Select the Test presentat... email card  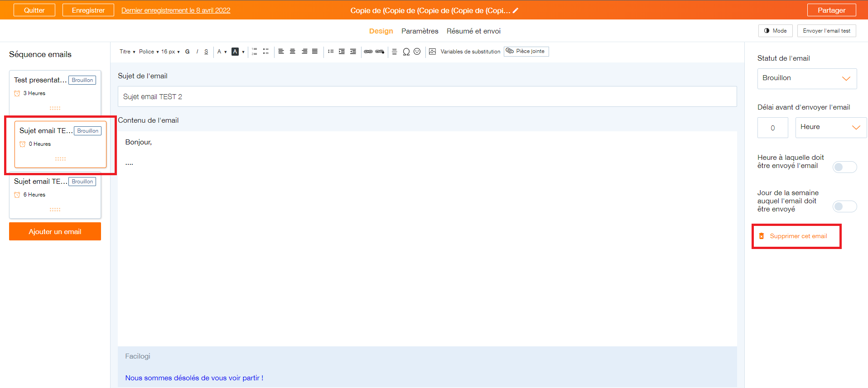click(x=55, y=92)
